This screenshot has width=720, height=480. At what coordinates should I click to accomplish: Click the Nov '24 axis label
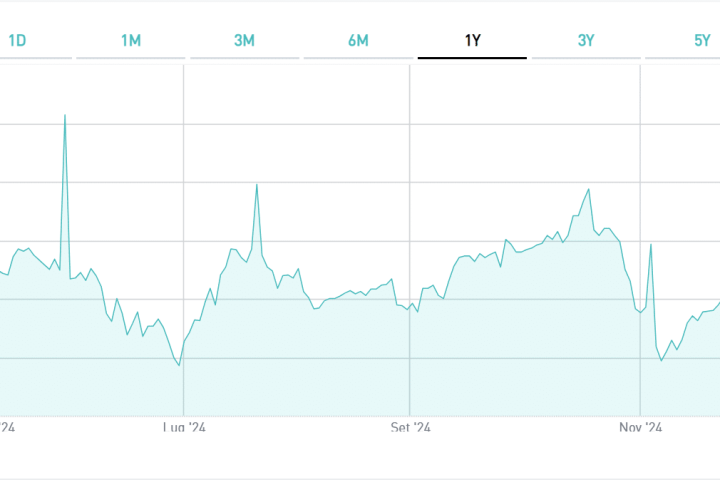tap(641, 428)
